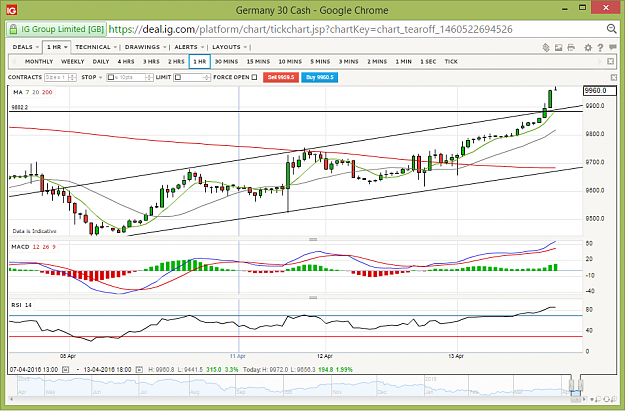Open the chart settings gear icon

click(x=588, y=47)
